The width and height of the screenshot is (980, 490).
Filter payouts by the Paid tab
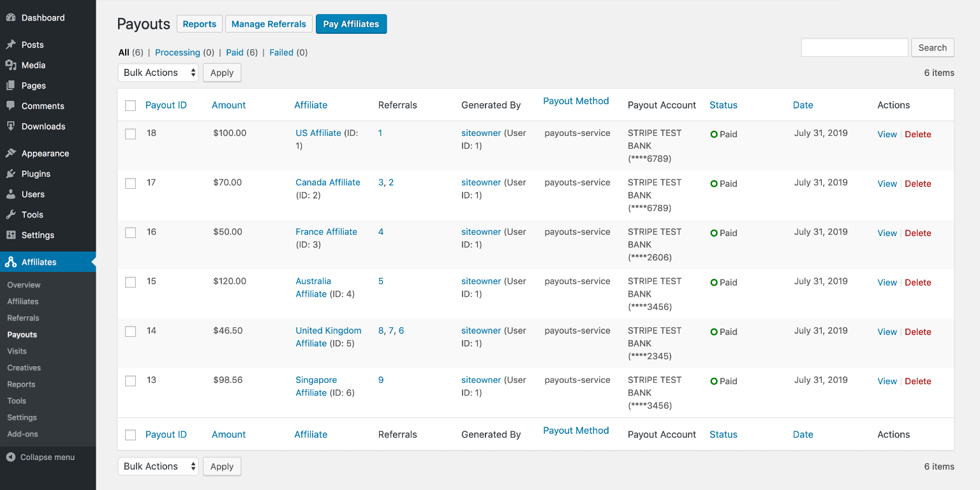(x=235, y=52)
